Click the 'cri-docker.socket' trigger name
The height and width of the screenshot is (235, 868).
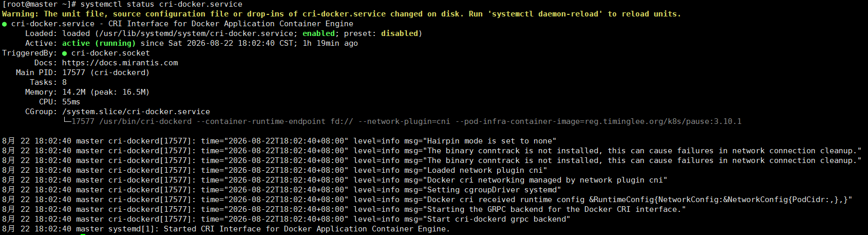pos(110,53)
